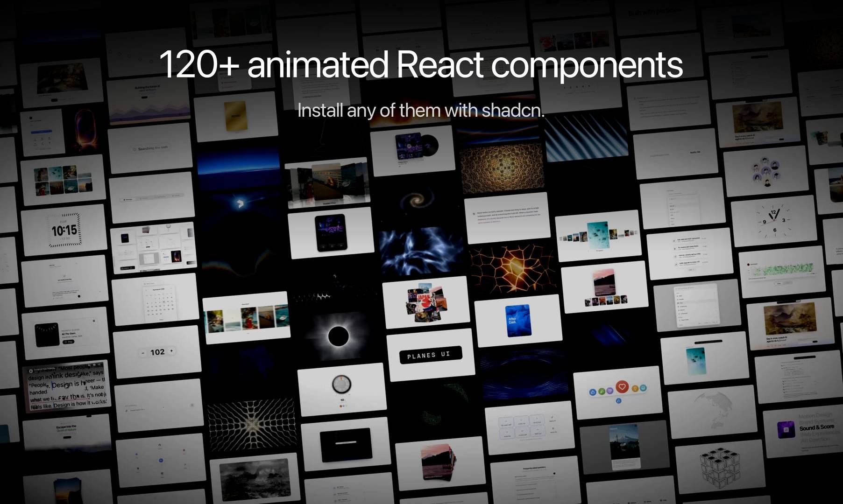Open the 10:15 digital clock card
The width and height of the screenshot is (843, 504).
pos(64,230)
